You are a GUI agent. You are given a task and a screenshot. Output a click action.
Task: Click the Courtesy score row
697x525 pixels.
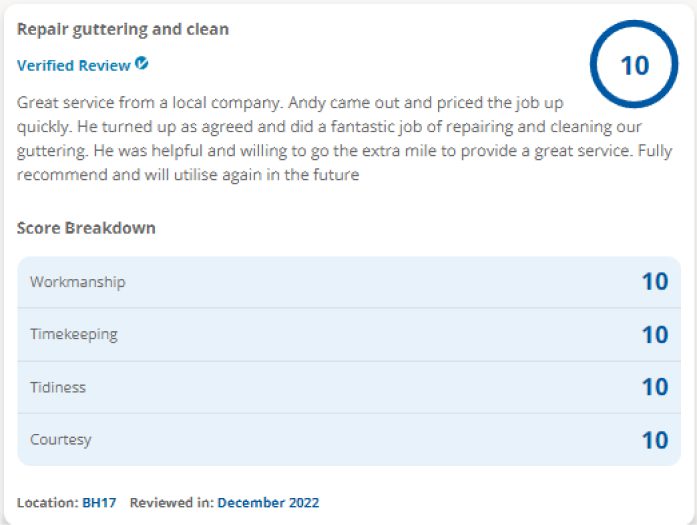349,440
